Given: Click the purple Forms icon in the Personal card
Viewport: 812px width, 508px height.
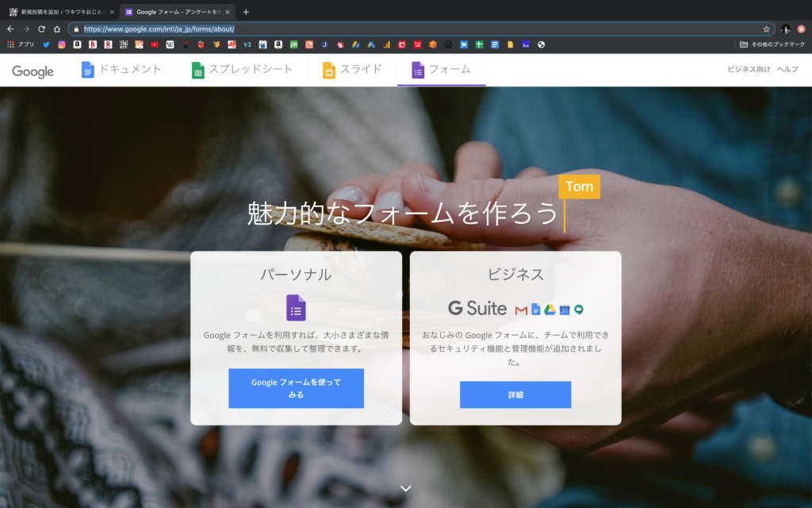Looking at the screenshot, I should coord(296,307).
